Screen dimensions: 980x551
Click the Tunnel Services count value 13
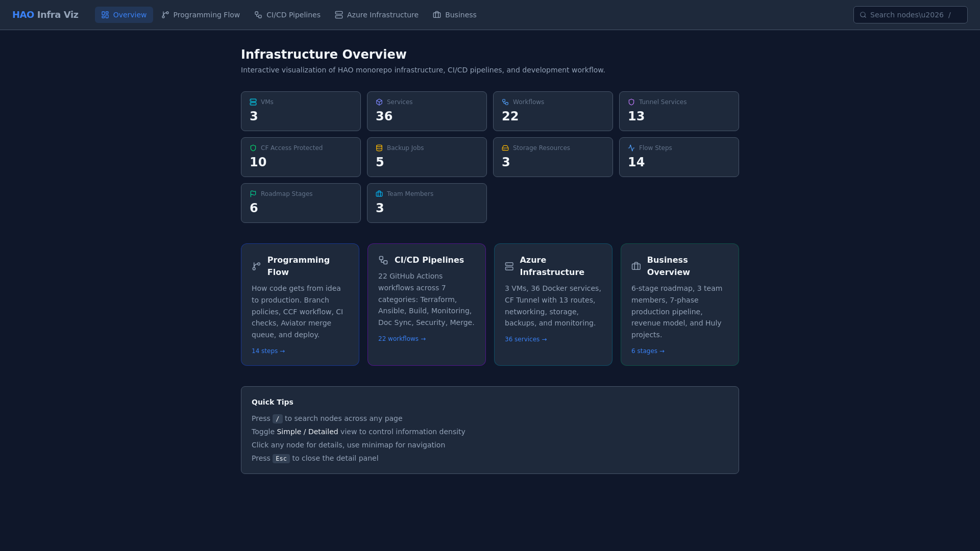pos(636,116)
